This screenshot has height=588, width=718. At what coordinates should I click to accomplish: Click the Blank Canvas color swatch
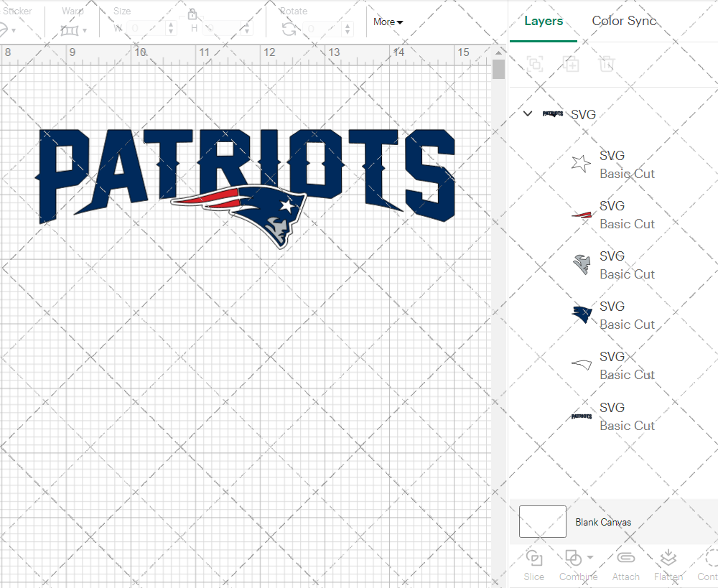tap(542, 522)
